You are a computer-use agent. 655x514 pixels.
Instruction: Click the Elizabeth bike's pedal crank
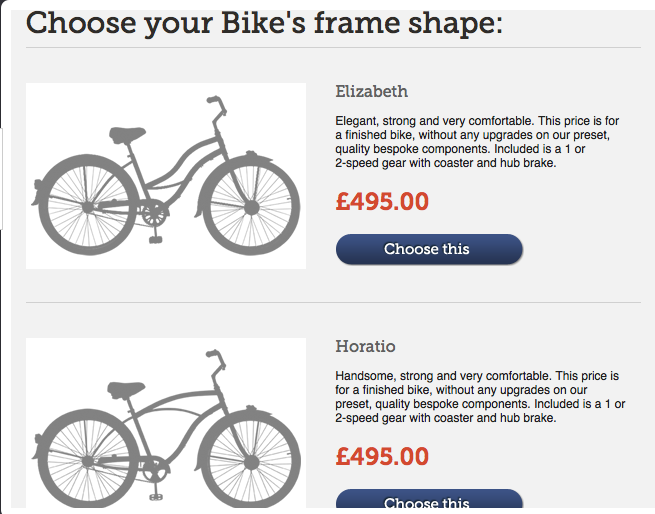pyautogui.click(x=154, y=215)
